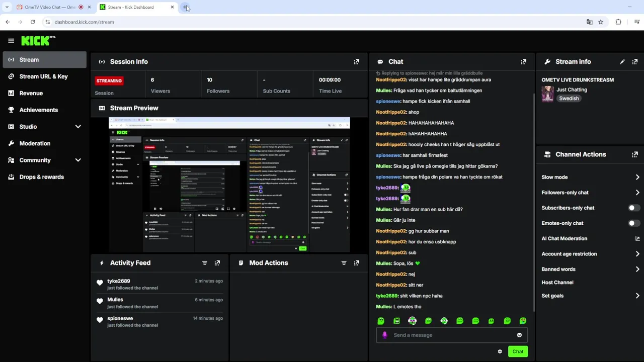Viewport: 644px width, 362px height.
Task: Open Banned words settings
Action: (590, 269)
